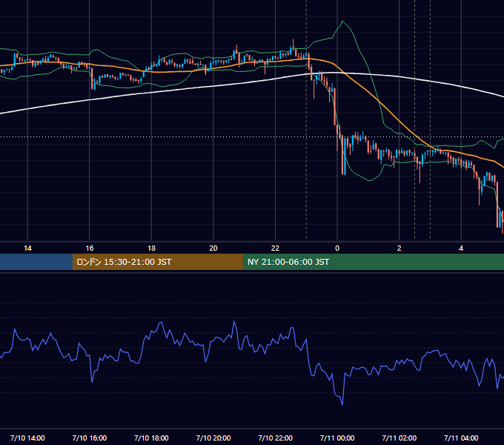Click hour label 20 on upper time axis
Image resolution: width=504 pixels, height=445 pixels.
(213, 248)
